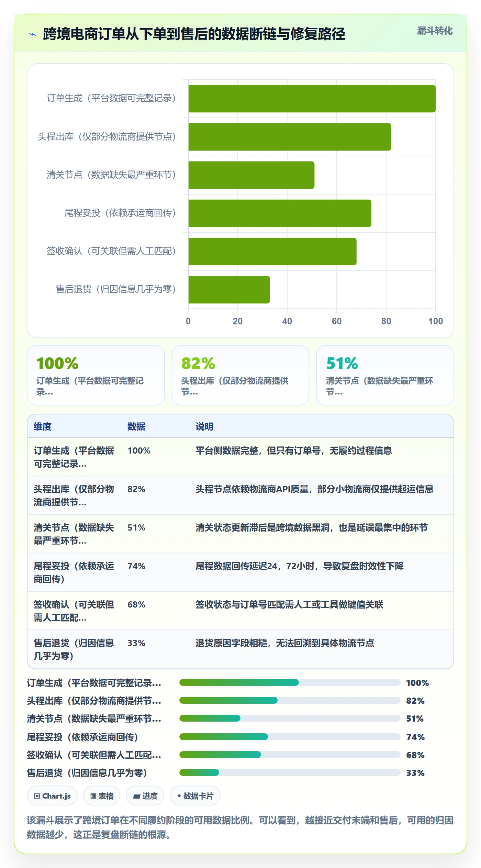Click the 进度 tag chip
481x868 pixels.
(x=145, y=795)
